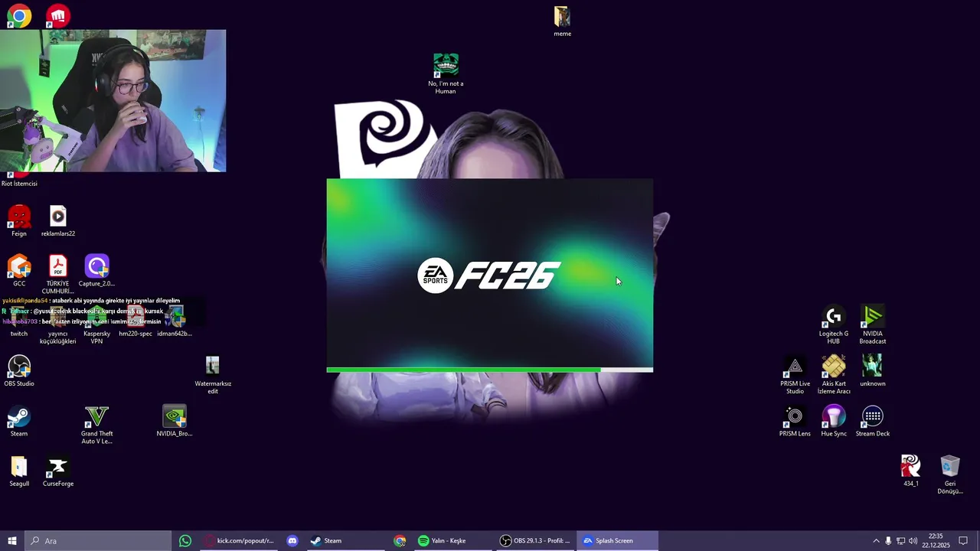Viewport: 980px width, 551px height.
Task: Launch PRISM Lens shortcut
Action: 795,421
